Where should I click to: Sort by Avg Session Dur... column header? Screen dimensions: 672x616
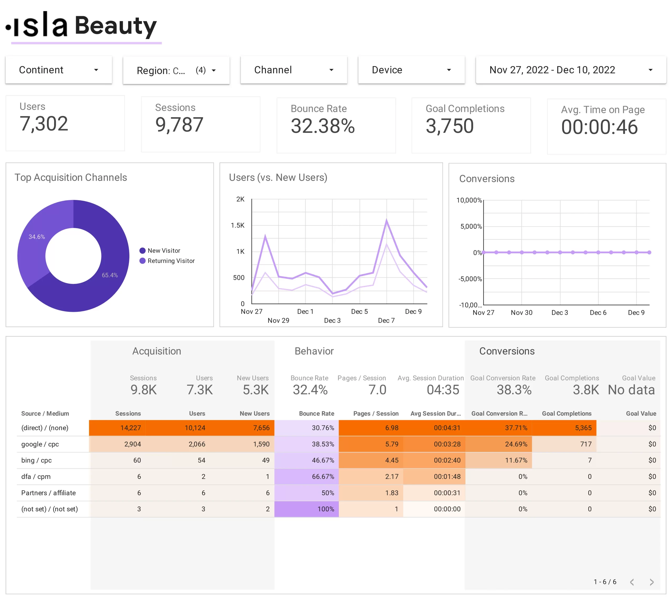(x=435, y=413)
